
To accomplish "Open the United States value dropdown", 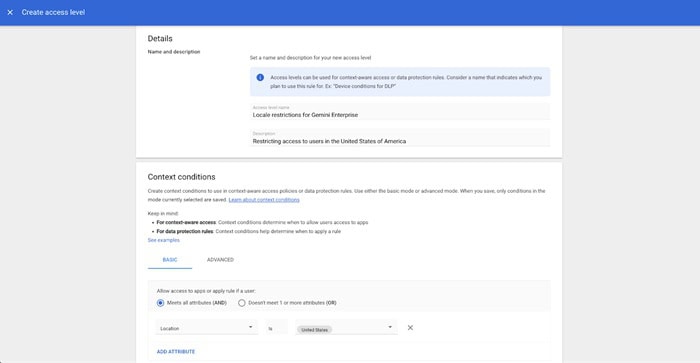I will (x=346, y=328).
